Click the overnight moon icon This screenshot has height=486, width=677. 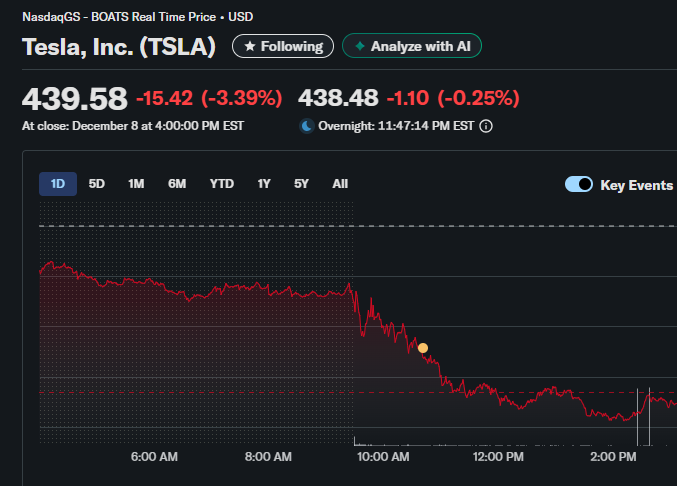(x=307, y=127)
